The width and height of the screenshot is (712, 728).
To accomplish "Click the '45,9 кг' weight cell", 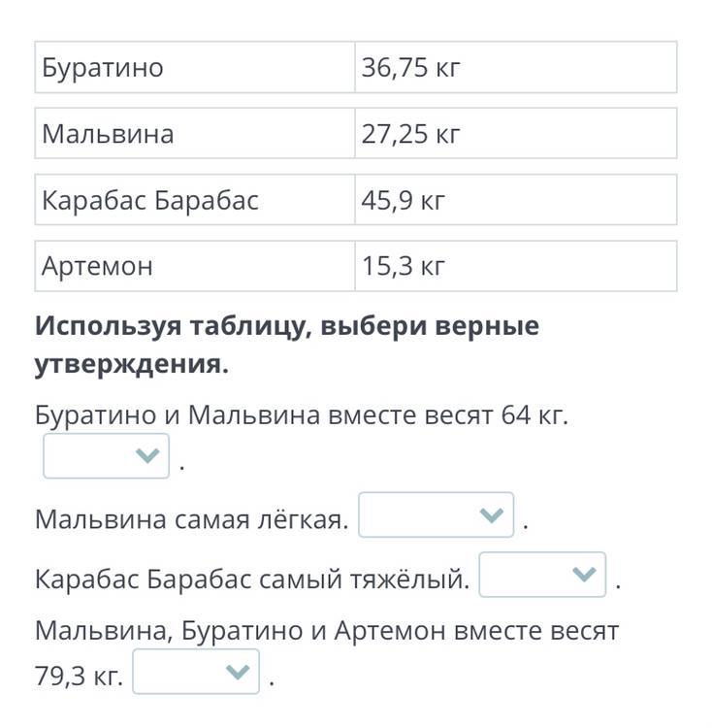I will pyautogui.click(x=515, y=200).
